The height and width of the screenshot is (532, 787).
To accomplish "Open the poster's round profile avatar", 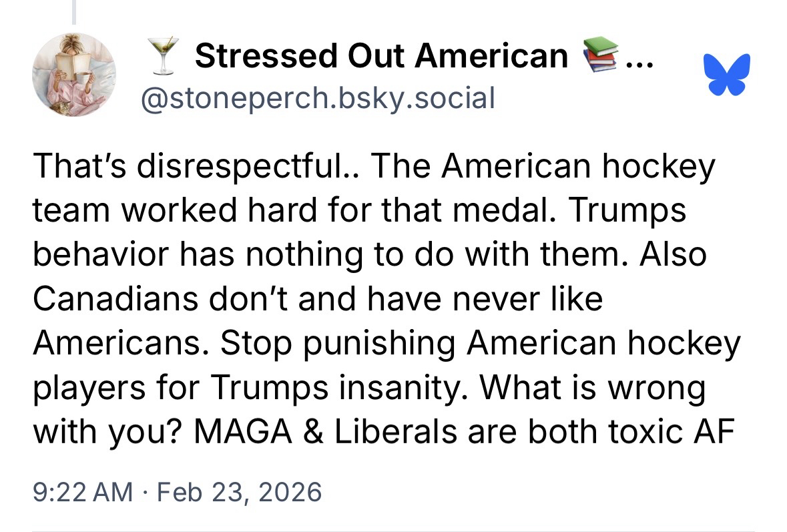I will point(75,75).
